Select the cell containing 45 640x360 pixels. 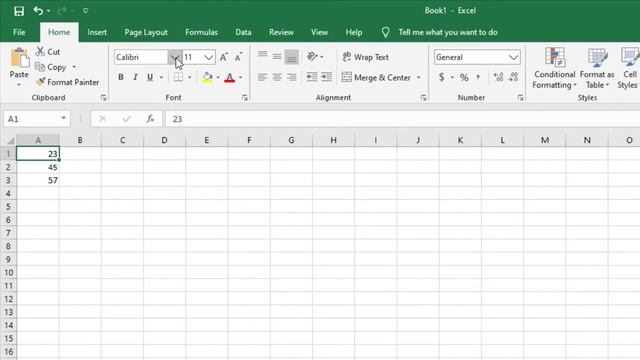click(38, 167)
